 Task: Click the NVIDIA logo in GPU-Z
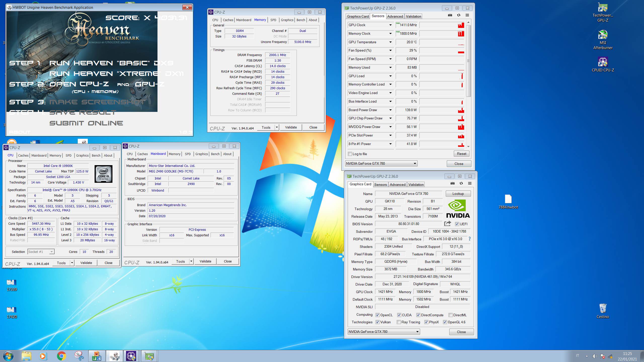click(x=458, y=208)
